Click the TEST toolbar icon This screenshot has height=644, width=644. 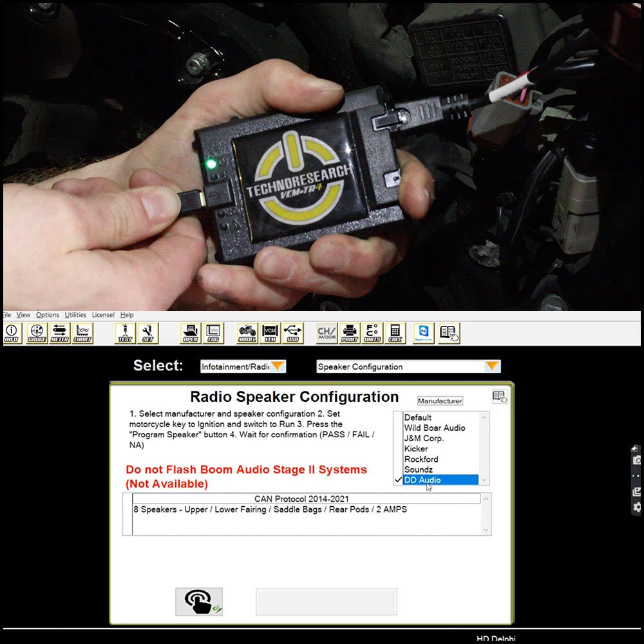point(125,333)
